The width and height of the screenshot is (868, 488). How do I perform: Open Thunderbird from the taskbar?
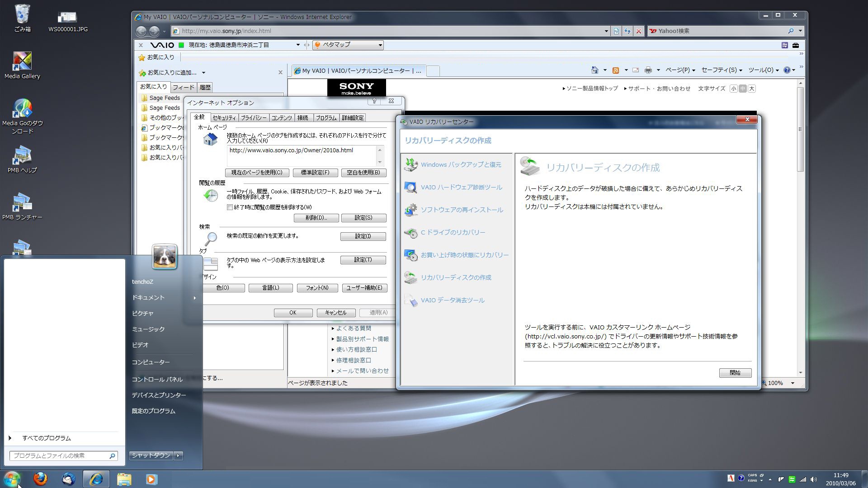[68, 479]
